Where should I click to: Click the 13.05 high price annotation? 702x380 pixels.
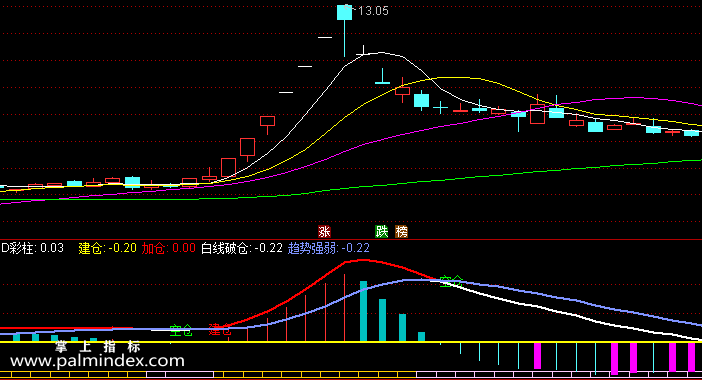[x=373, y=11]
